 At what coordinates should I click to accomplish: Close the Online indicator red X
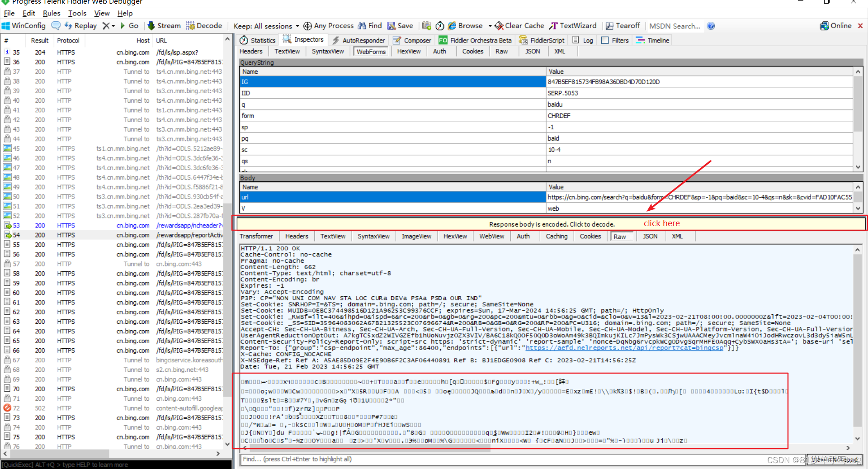[860, 26]
